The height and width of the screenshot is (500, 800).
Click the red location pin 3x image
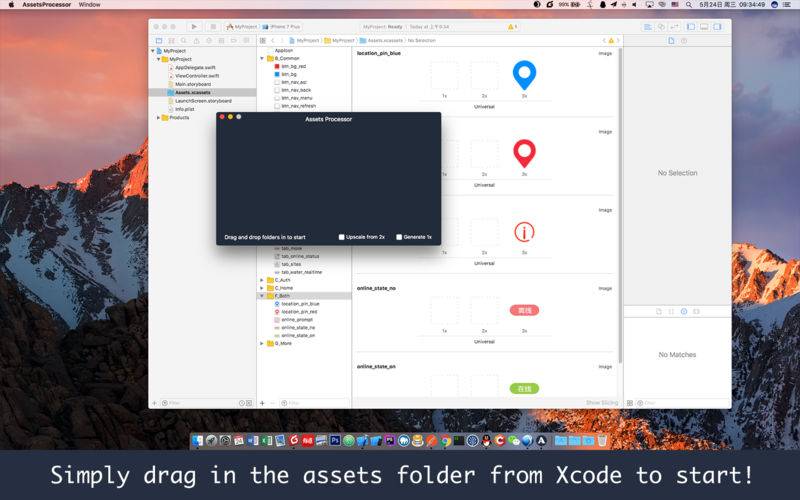point(524,154)
